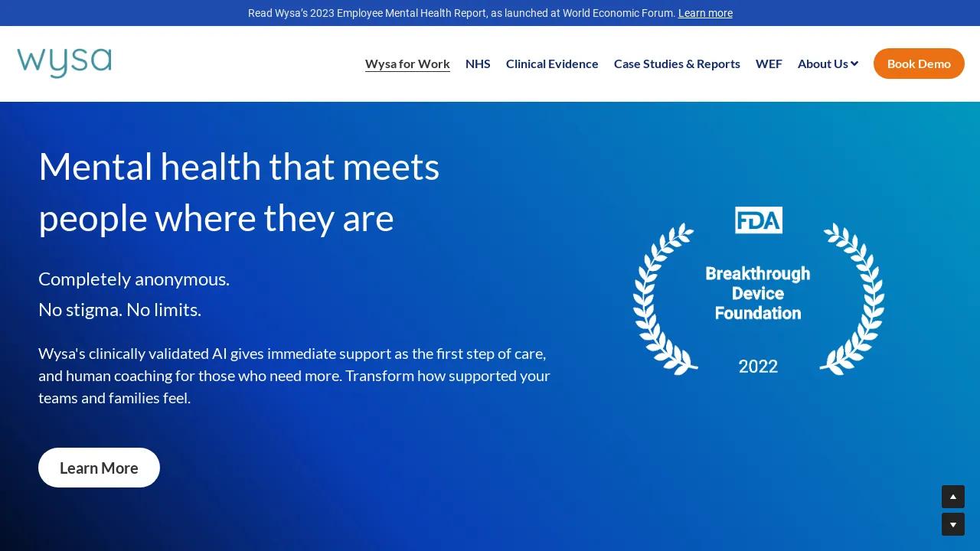980x551 pixels.
Task: Open Case Studies & Reports
Action: click(x=677, y=64)
